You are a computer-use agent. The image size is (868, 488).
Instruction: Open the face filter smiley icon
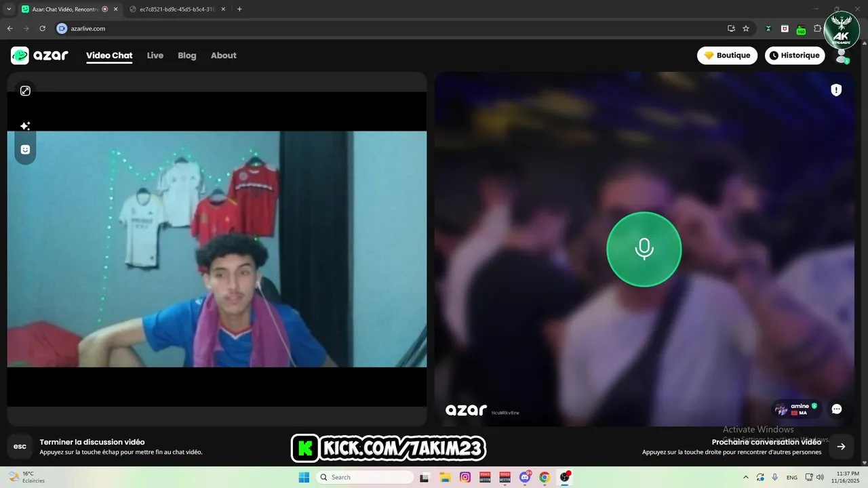(x=25, y=149)
